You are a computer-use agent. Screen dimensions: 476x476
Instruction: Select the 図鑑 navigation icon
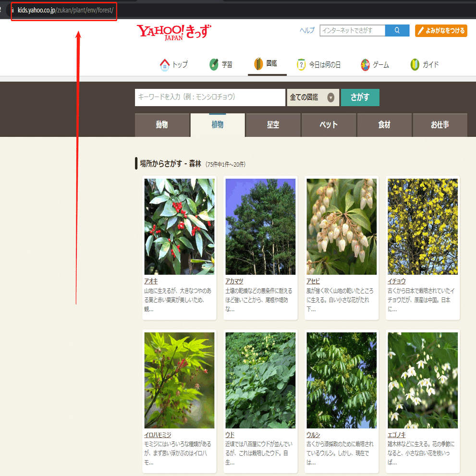[257, 63]
